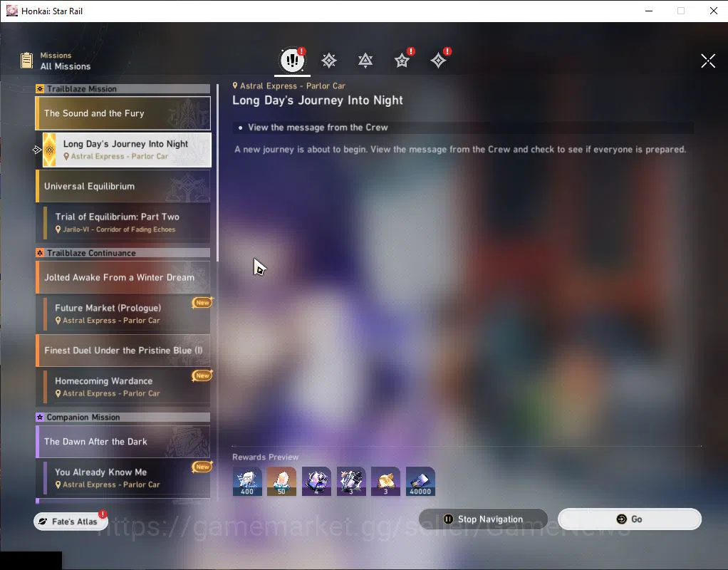This screenshot has width=728, height=570.
Task: Click the Trailblaze Mission section header
Action: click(123, 89)
